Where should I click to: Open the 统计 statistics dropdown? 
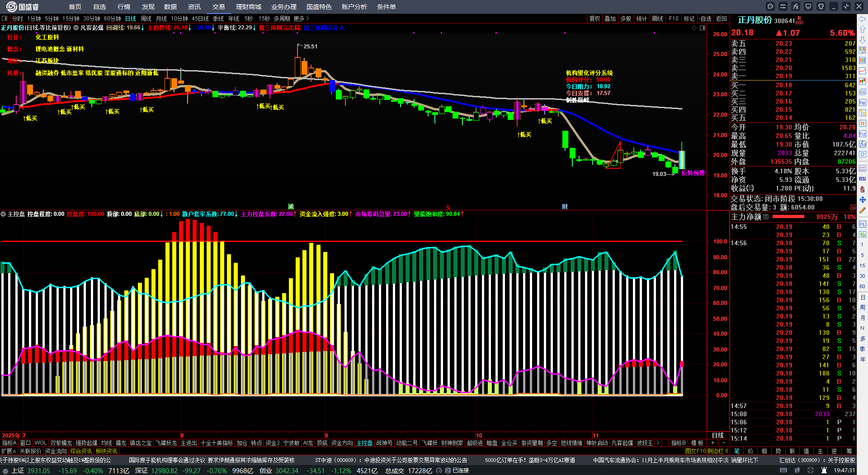(x=642, y=19)
